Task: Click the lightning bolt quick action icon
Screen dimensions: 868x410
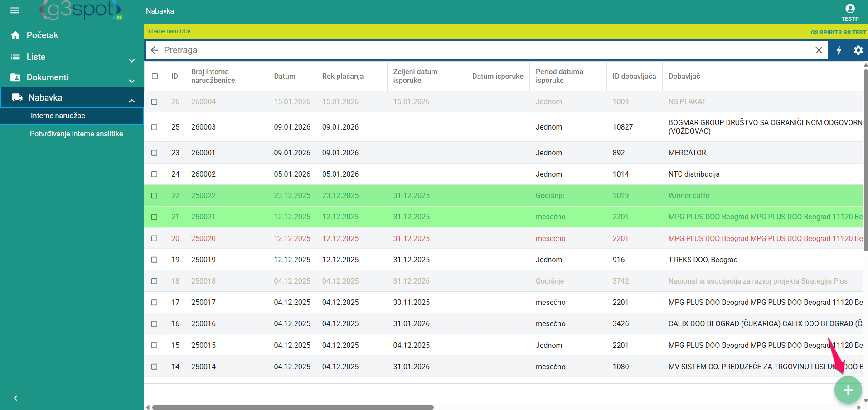Action: point(839,50)
